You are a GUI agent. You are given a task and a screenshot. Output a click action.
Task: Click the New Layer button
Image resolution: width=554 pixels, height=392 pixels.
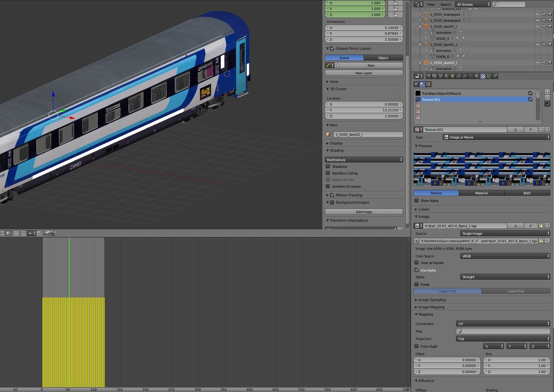point(364,73)
